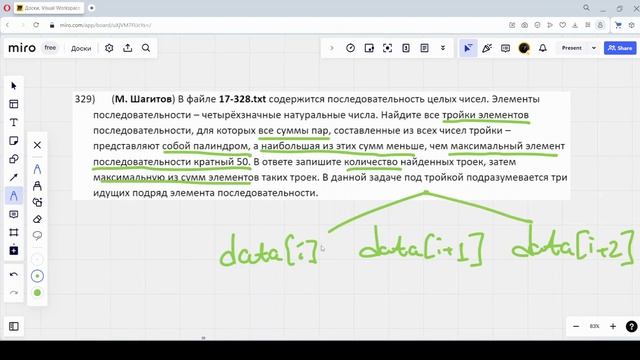This screenshot has width=640, height=360.
Task: Select the Frame tool
Action: tap(14, 232)
